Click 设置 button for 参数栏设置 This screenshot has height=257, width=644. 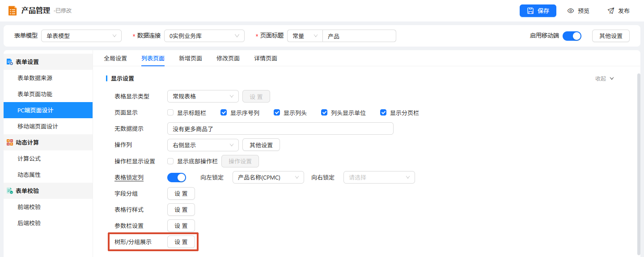pyautogui.click(x=181, y=226)
